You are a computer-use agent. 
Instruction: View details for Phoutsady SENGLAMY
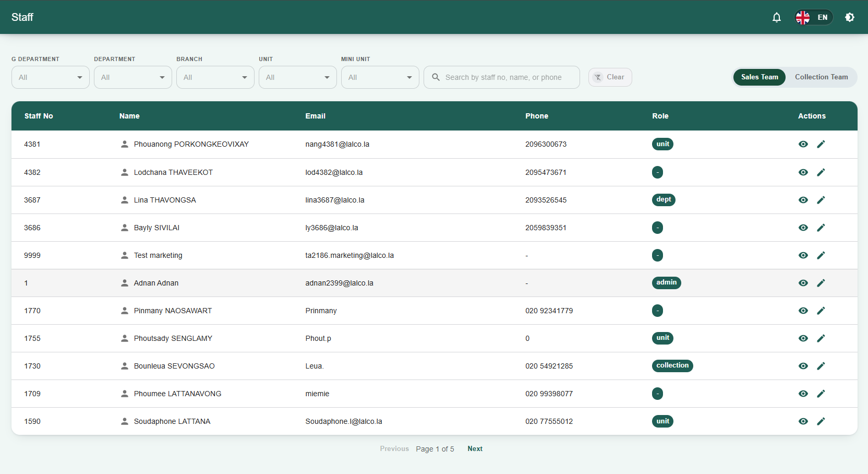[x=803, y=338]
